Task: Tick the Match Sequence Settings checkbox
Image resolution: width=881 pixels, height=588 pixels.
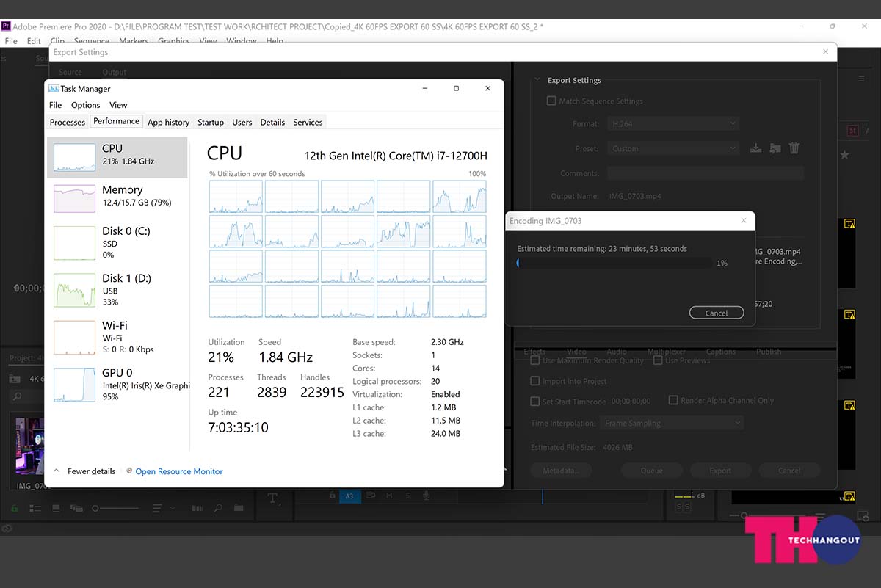Action: pos(551,101)
